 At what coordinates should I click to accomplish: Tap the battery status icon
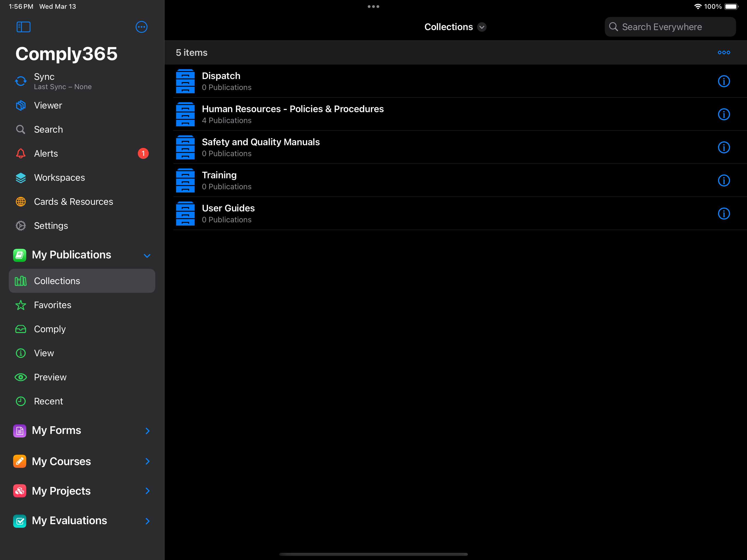(731, 6)
